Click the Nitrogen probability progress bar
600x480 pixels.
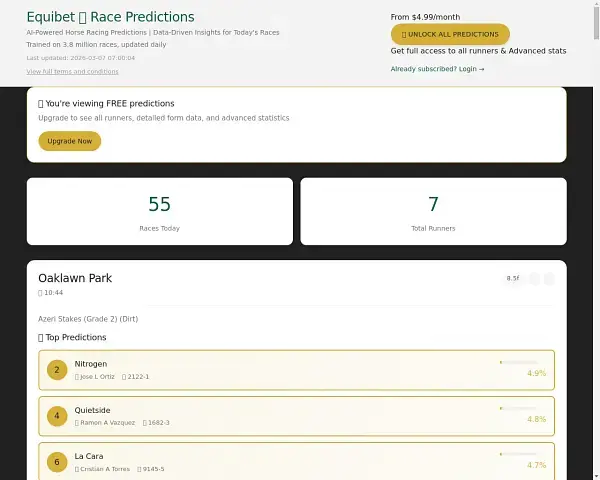tap(520, 362)
